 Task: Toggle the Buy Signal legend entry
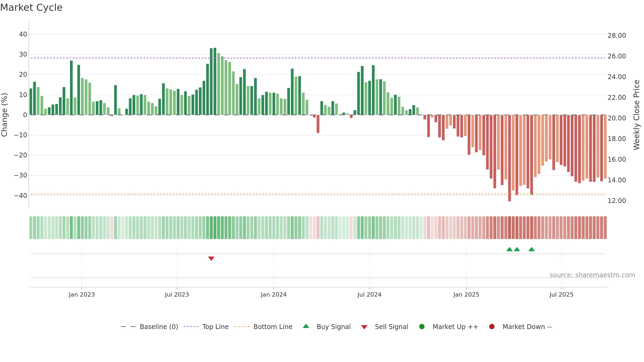pyautogui.click(x=327, y=327)
